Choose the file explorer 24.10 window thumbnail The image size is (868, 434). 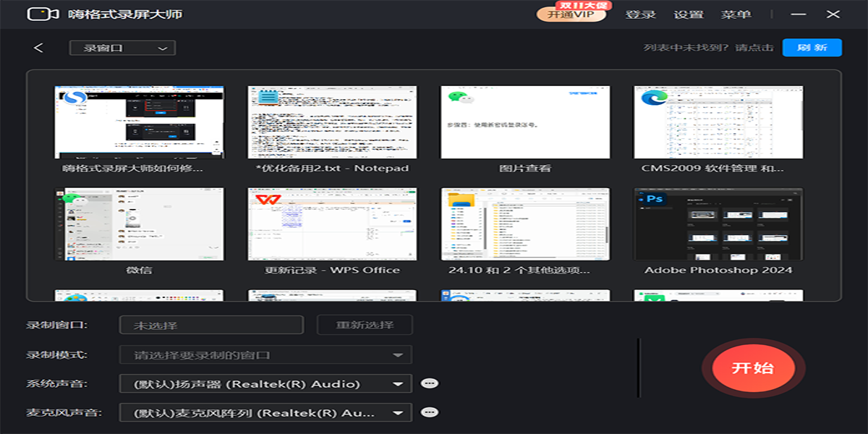(x=525, y=224)
